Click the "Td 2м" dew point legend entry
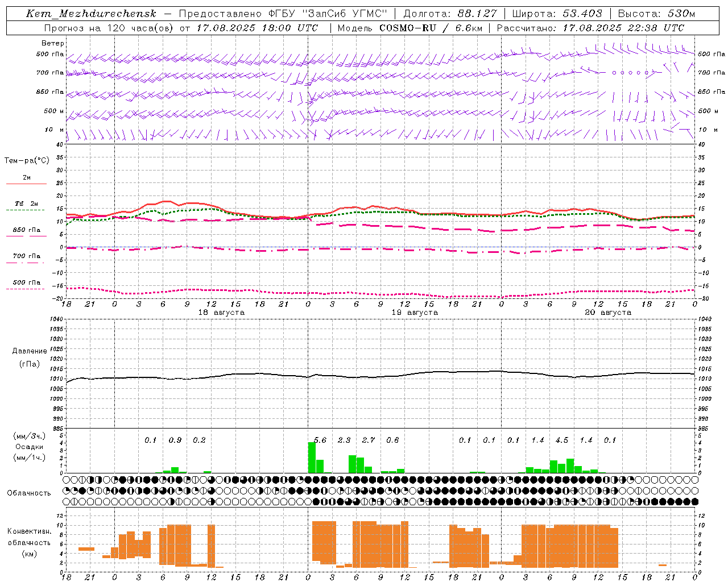The width and height of the screenshot is (728, 582). click(x=26, y=203)
